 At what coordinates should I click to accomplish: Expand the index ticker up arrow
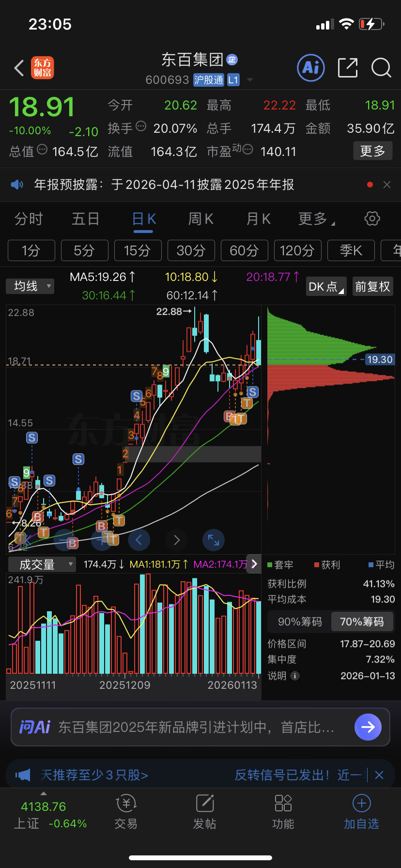pyautogui.click(x=44, y=793)
